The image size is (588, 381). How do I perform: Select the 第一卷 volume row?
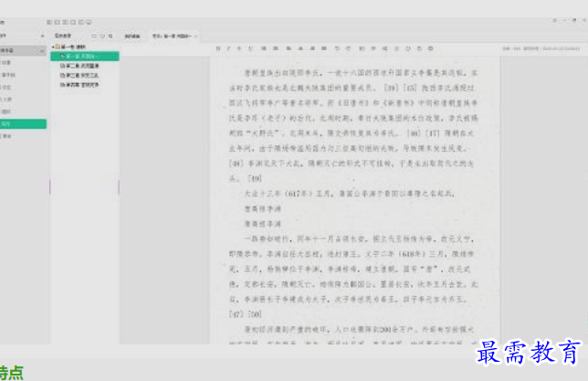[70, 47]
